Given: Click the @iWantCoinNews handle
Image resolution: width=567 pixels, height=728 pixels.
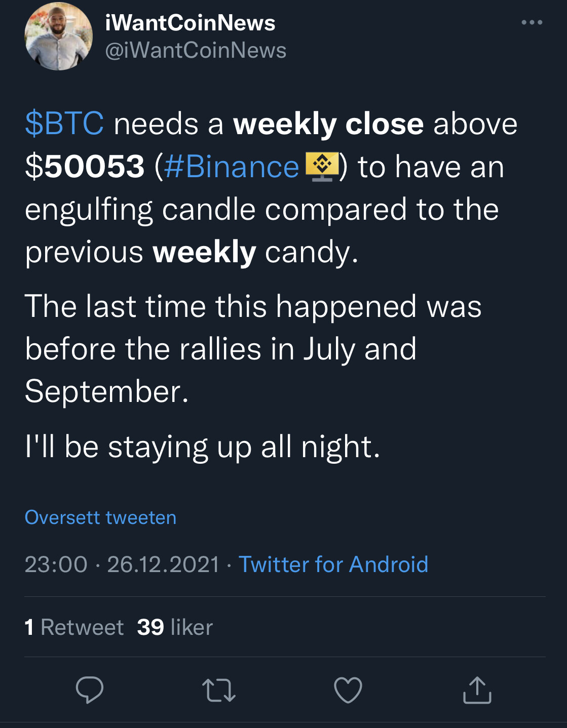Looking at the screenshot, I should tap(196, 51).
